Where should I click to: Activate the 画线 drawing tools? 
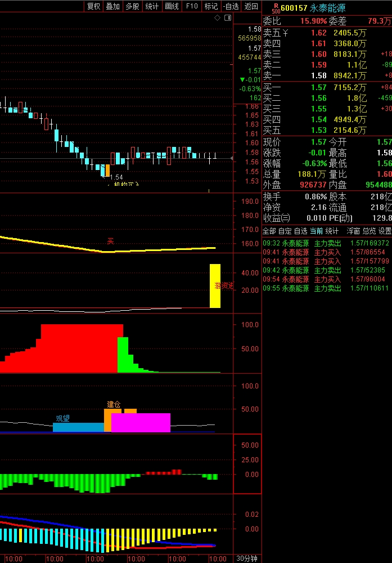pyautogui.click(x=172, y=6)
